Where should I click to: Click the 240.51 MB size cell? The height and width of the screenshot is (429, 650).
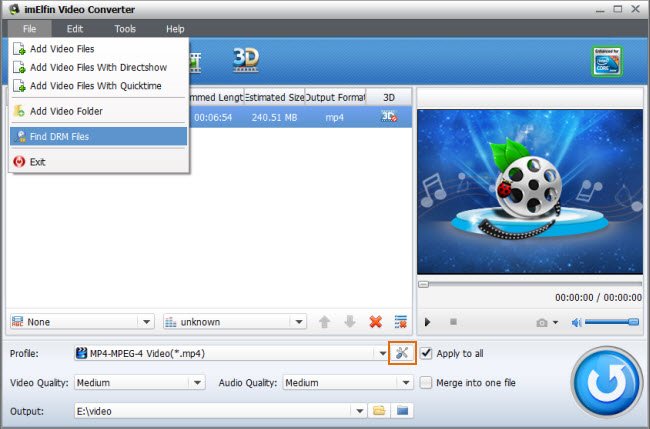click(x=274, y=117)
